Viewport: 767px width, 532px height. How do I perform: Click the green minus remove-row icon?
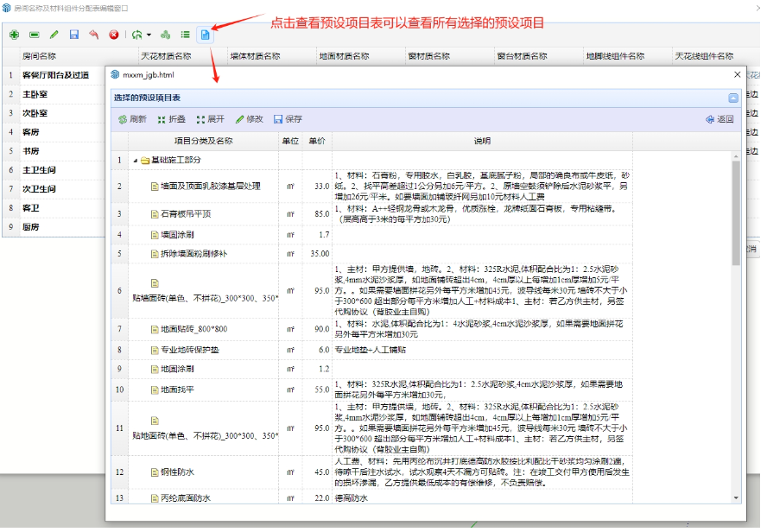(34, 35)
